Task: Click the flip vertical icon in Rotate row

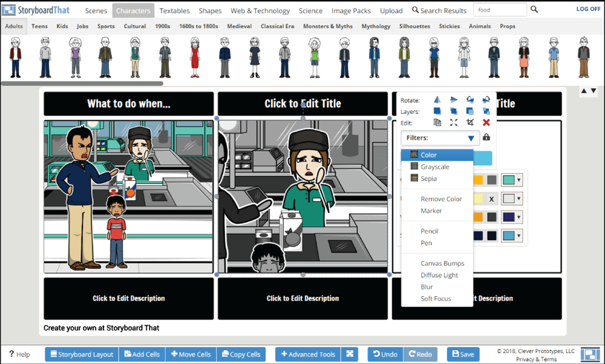Action: (454, 100)
